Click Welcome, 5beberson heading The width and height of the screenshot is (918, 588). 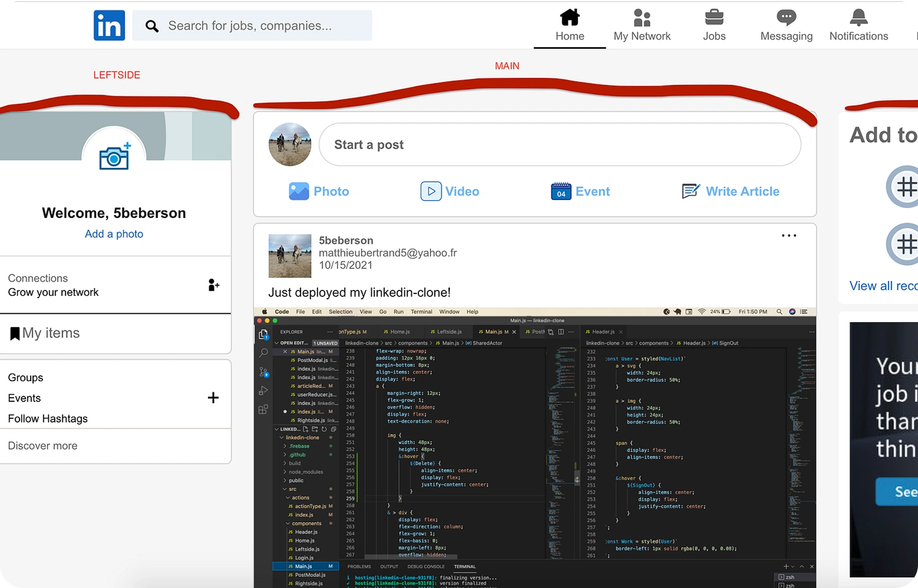pyautogui.click(x=114, y=213)
